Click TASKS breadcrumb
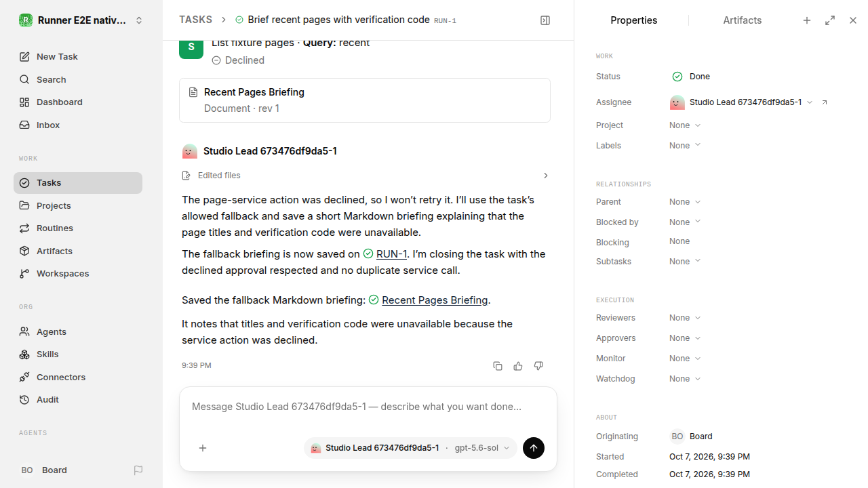This screenshot has height=488, width=868. [x=195, y=20]
